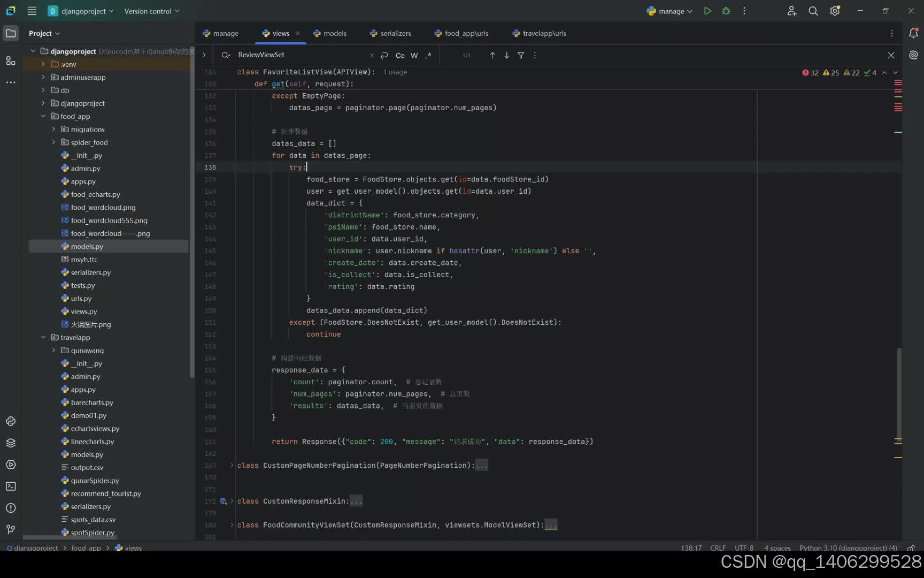This screenshot has height=578, width=924.
Task: Unfold the CustomPageNumberPagination class
Action: 232,465
